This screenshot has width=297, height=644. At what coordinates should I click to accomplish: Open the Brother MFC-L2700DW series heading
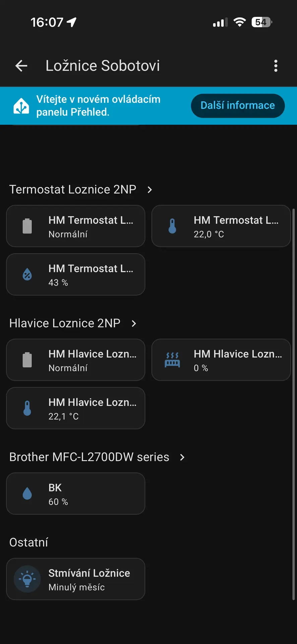(89, 457)
